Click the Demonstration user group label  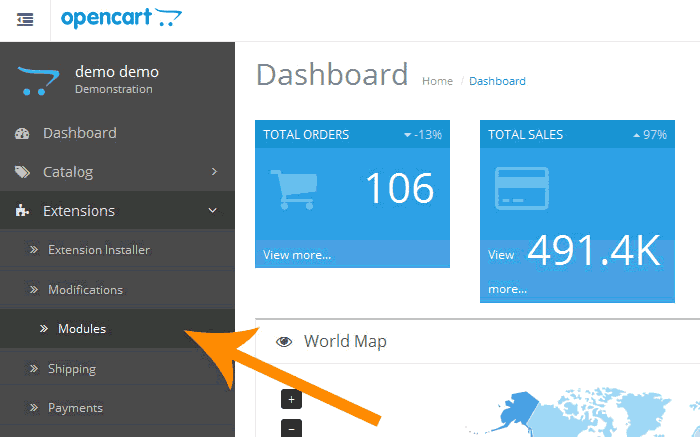(114, 89)
